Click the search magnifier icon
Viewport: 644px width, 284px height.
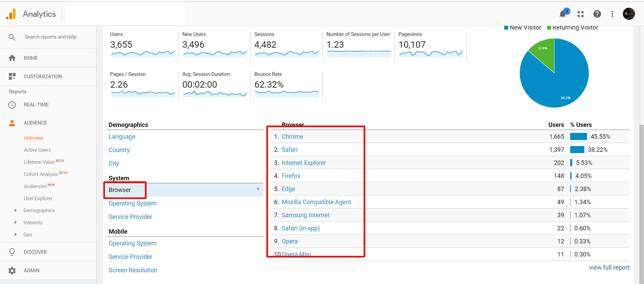[12, 37]
